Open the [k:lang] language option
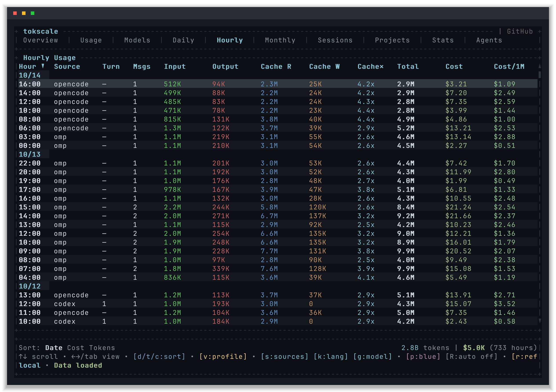 [x=331, y=356]
